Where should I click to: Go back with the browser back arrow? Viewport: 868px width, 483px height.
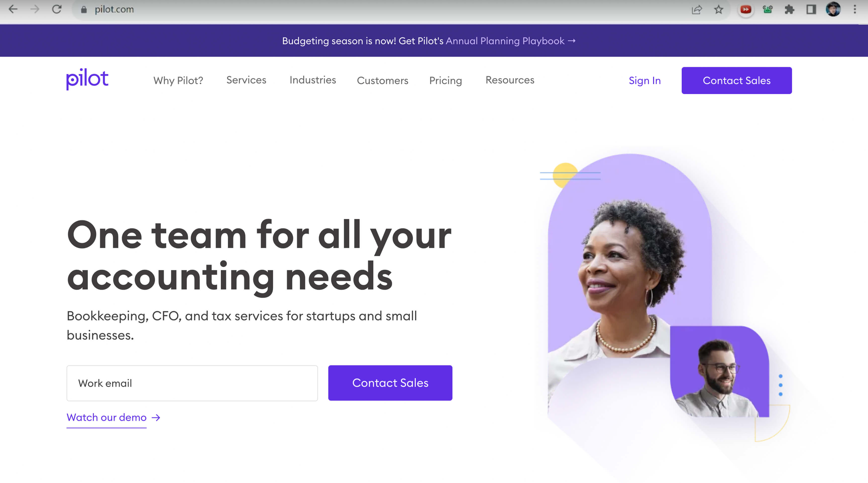13,9
